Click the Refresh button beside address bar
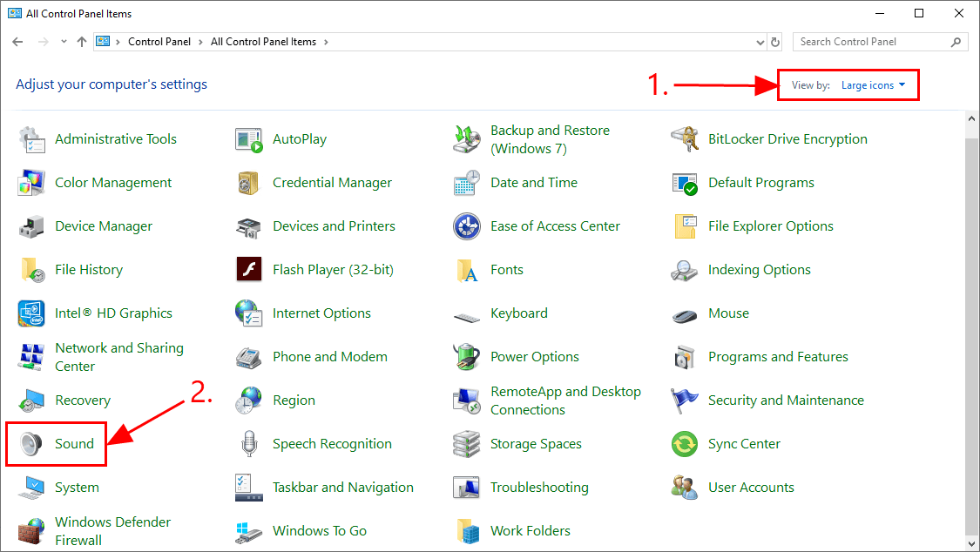The height and width of the screenshot is (552, 980). coord(776,42)
